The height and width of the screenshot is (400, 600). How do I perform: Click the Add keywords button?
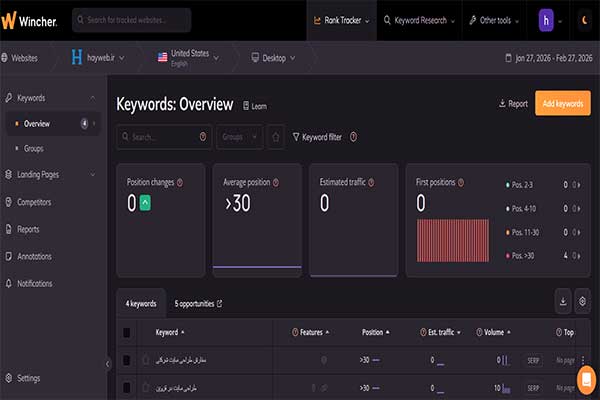[x=562, y=103]
